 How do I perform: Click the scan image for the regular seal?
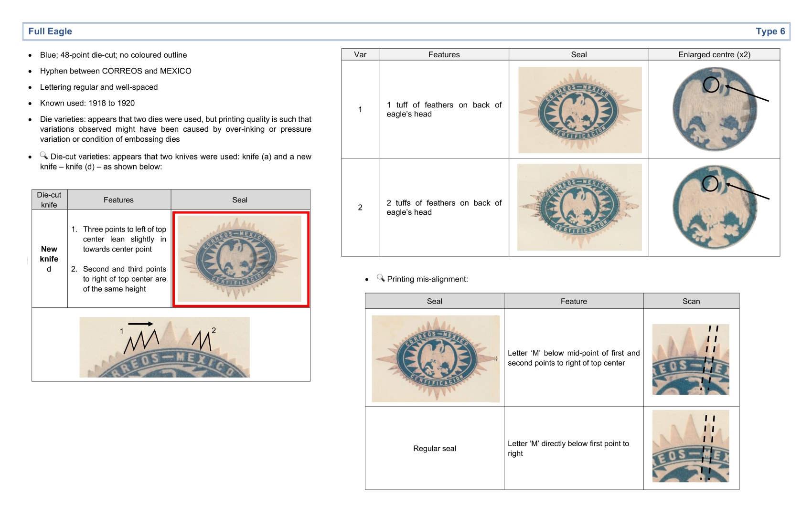(x=691, y=446)
